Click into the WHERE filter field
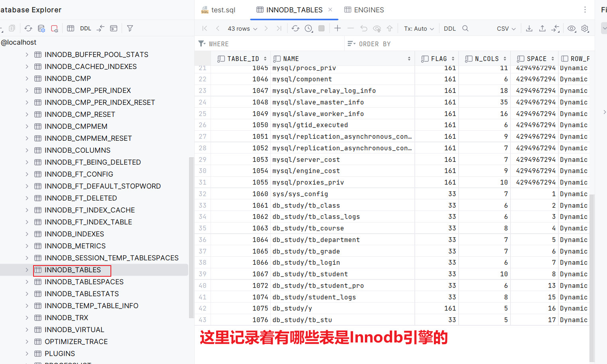Viewport: 607px width, 364px height. pos(270,44)
